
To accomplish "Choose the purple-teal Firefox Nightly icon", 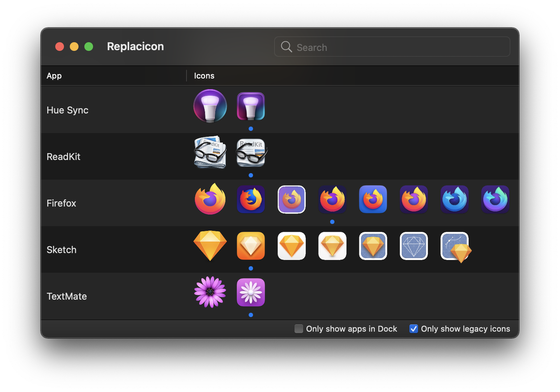I will [495, 199].
